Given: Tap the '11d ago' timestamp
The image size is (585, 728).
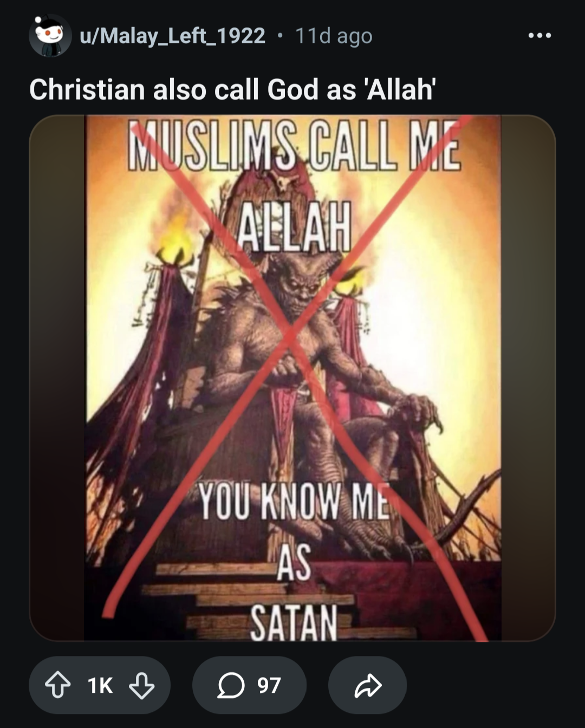Looking at the screenshot, I should pyautogui.click(x=334, y=36).
